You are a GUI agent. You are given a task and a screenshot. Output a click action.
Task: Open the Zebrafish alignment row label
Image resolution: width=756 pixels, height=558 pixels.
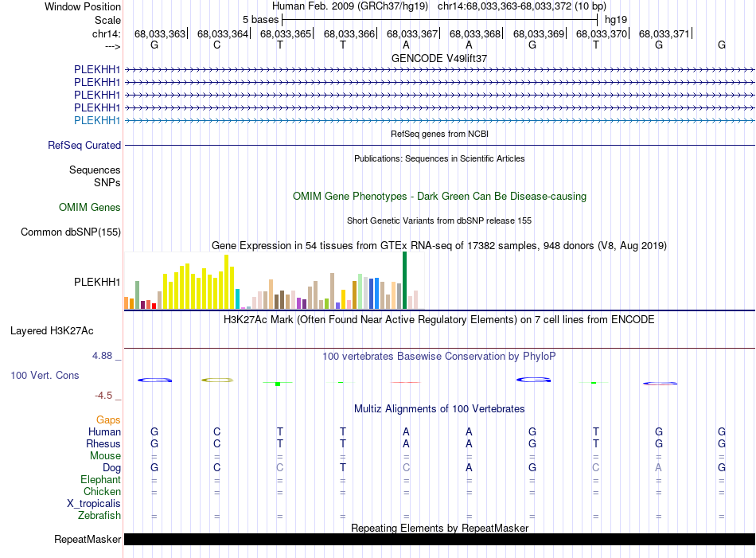pyautogui.click(x=99, y=516)
